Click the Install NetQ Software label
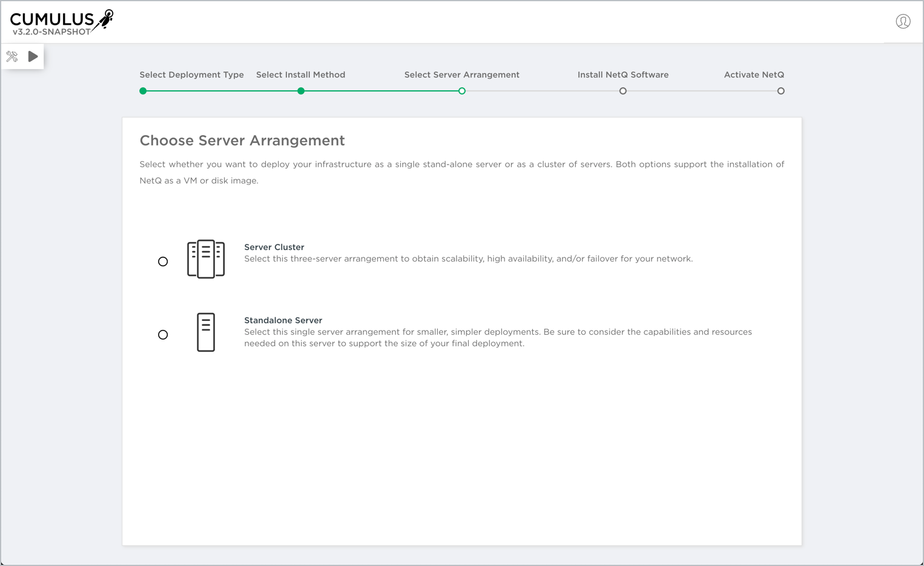The image size is (924, 566). tap(622, 75)
